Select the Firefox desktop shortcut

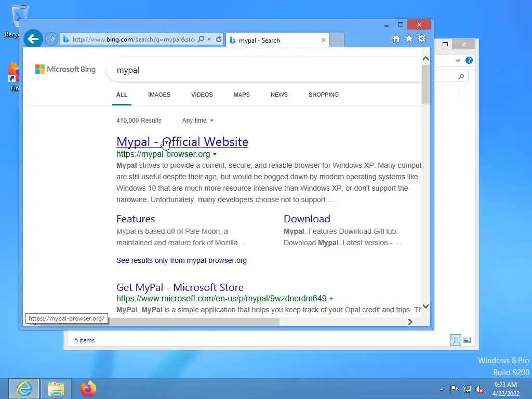13,77
